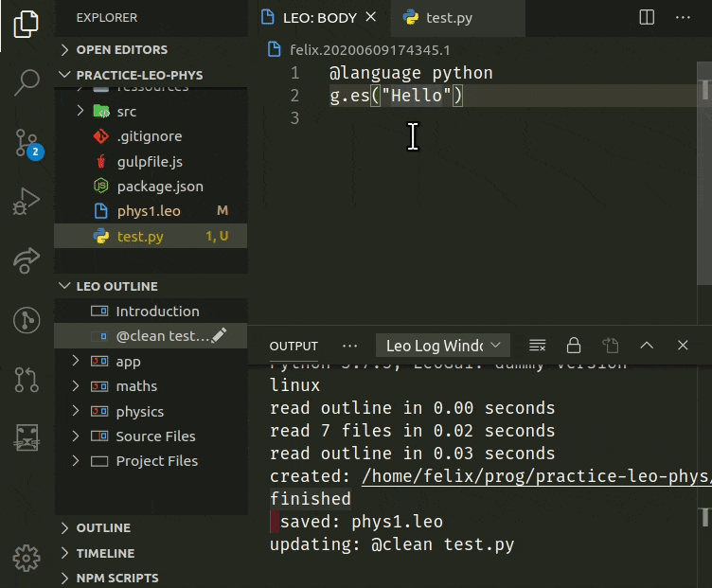Image resolution: width=712 pixels, height=588 pixels.
Task: Click the felix.20200609174345.1 breadcrumb
Action: [369, 50]
